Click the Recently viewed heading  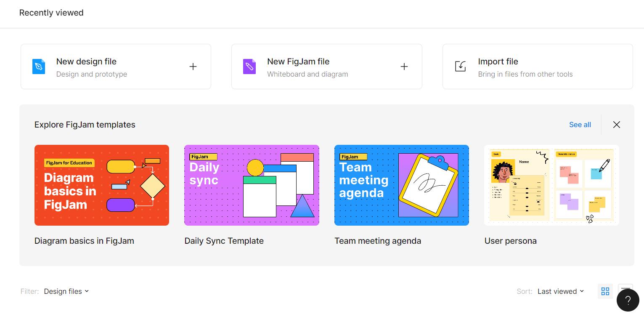(x=51, y=13)
